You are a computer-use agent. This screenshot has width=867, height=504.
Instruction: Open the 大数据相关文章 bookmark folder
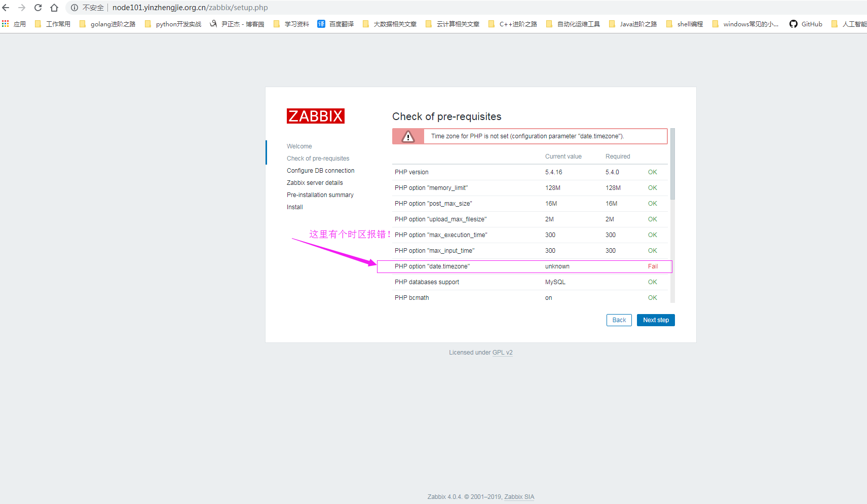[x=390, y=24]
